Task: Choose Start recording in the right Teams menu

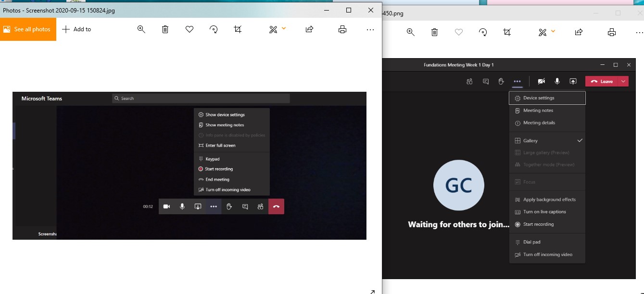Action: click(547, 224)
